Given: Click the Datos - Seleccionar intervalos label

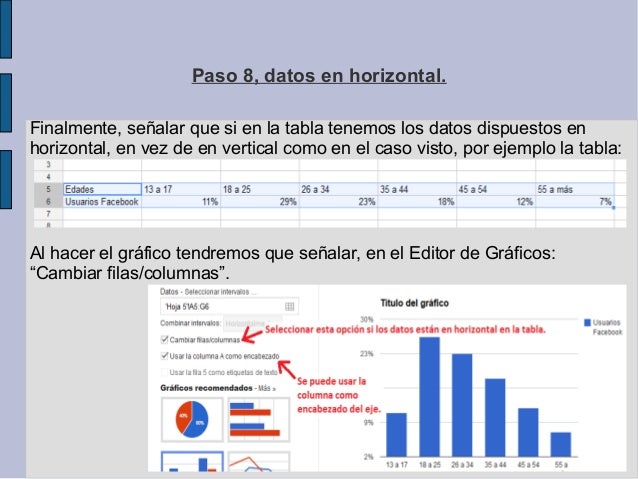Looking at the screenshot, I should (208, 291).
